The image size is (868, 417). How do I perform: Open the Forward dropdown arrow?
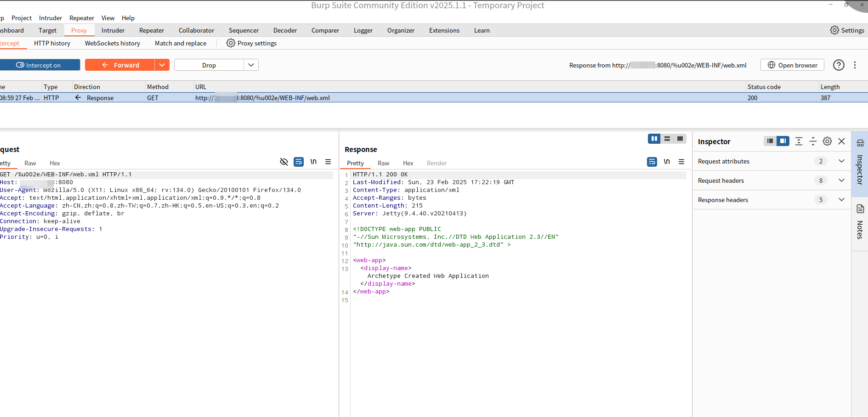tap(162, 65)
